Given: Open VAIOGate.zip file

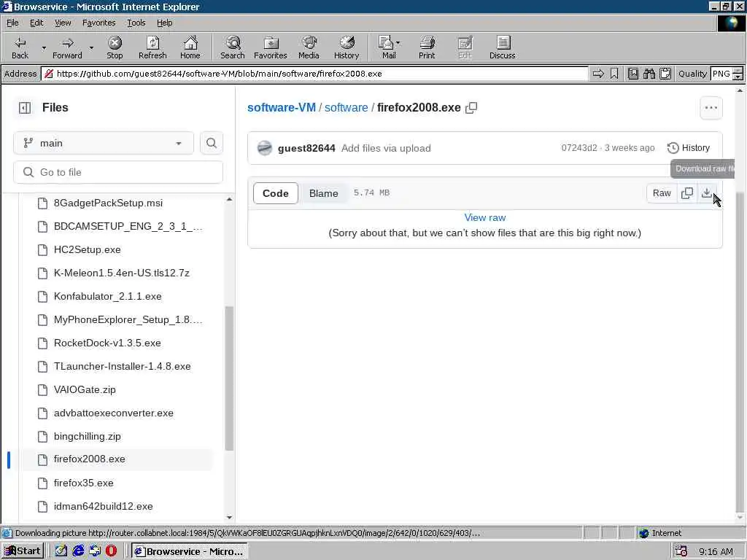Looking at the screenshot, I should [85, 389].
